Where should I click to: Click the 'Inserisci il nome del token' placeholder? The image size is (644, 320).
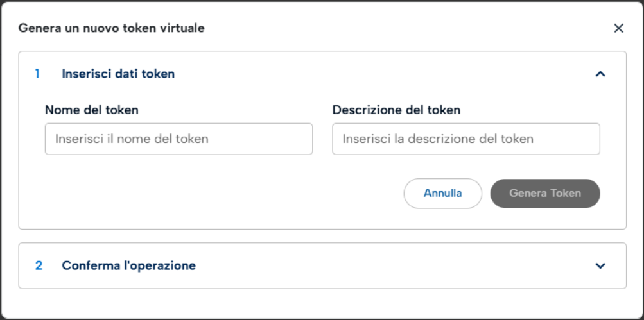(132, 139)
